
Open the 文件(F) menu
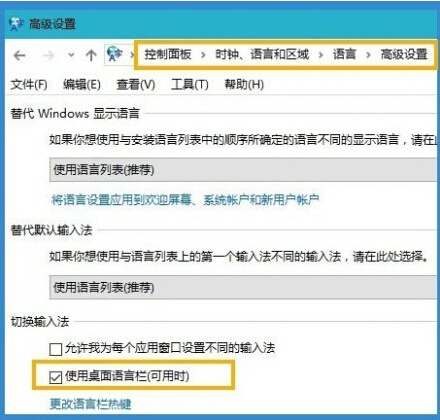click(29, 85)
